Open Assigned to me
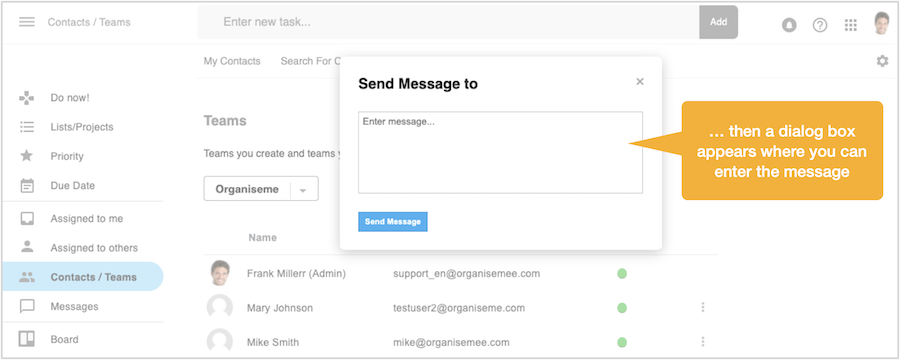 tap(87, 219)
